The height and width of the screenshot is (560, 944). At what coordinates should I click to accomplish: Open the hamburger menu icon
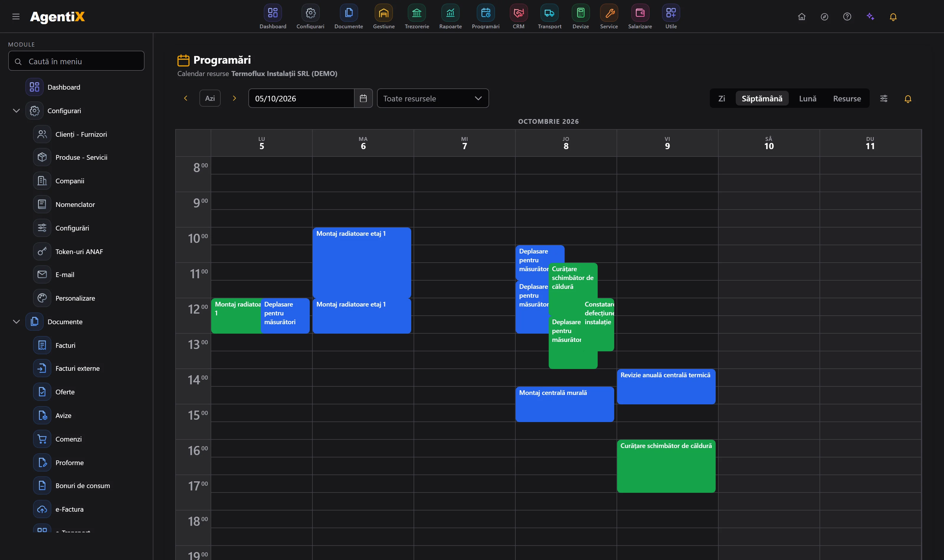(16, 17)
